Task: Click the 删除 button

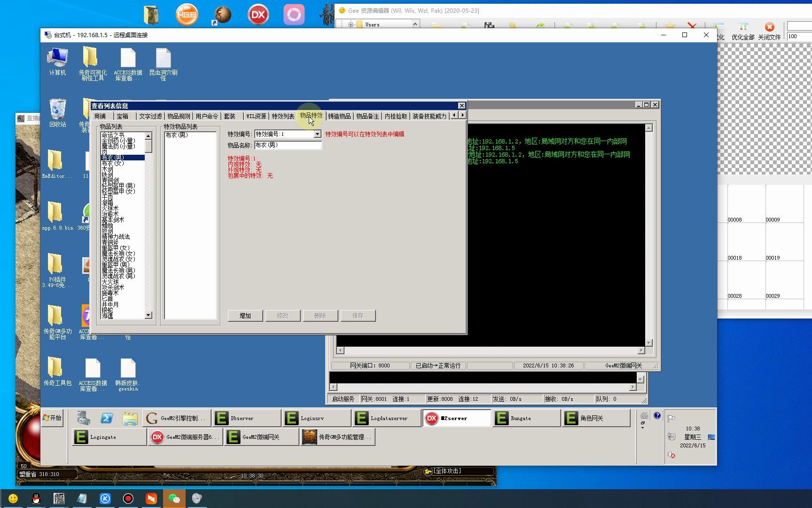Action: [x=320, y=316]
